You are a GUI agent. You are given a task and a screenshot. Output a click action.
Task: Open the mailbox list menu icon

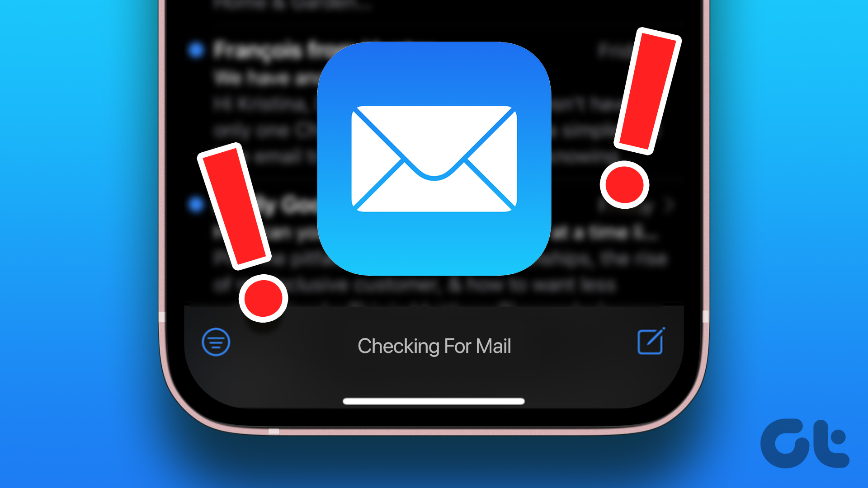pos(215,342)
